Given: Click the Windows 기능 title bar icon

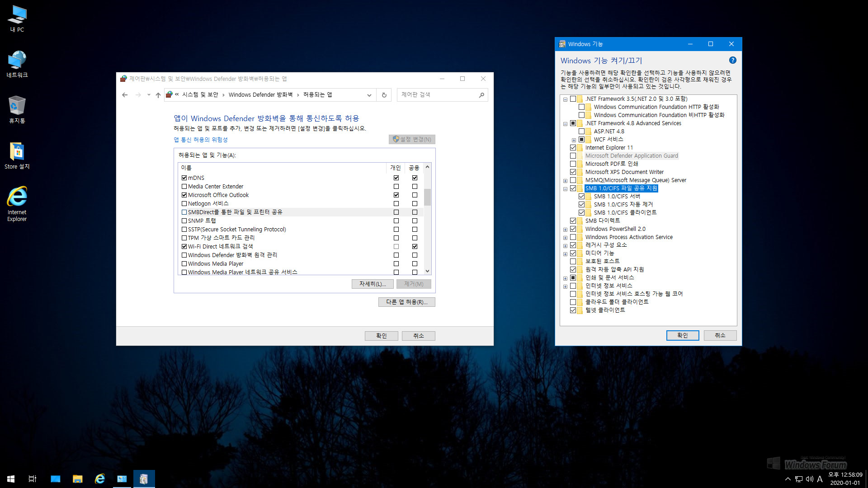Looking at the screenshot, I should pyautogui.click(x=562, y=44).
